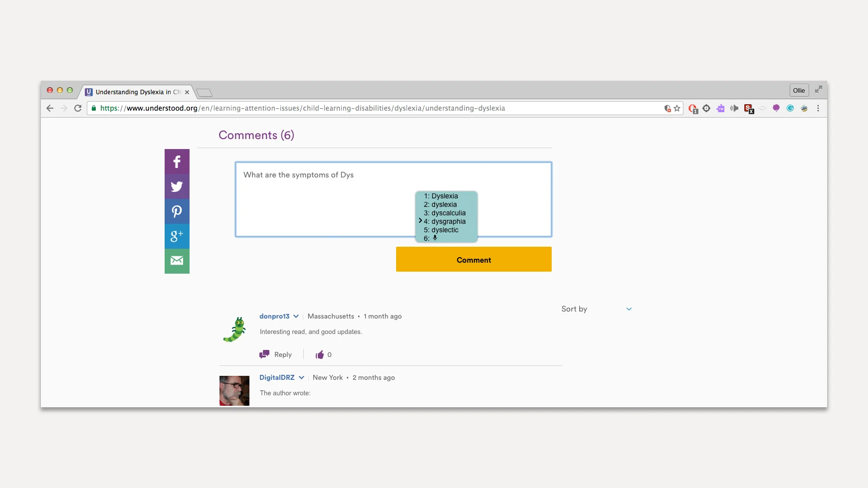Open the Sort by dropdown

click(x=597, y=309)
